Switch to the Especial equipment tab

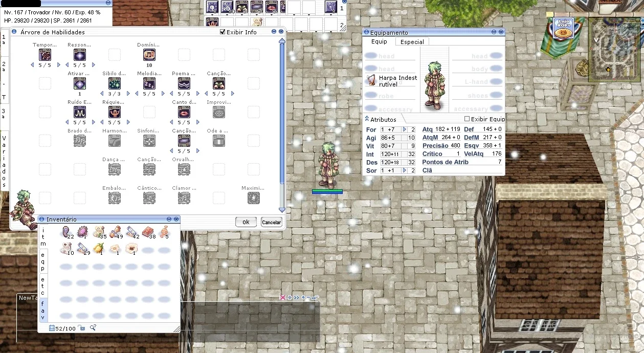(x=412, y=42)
